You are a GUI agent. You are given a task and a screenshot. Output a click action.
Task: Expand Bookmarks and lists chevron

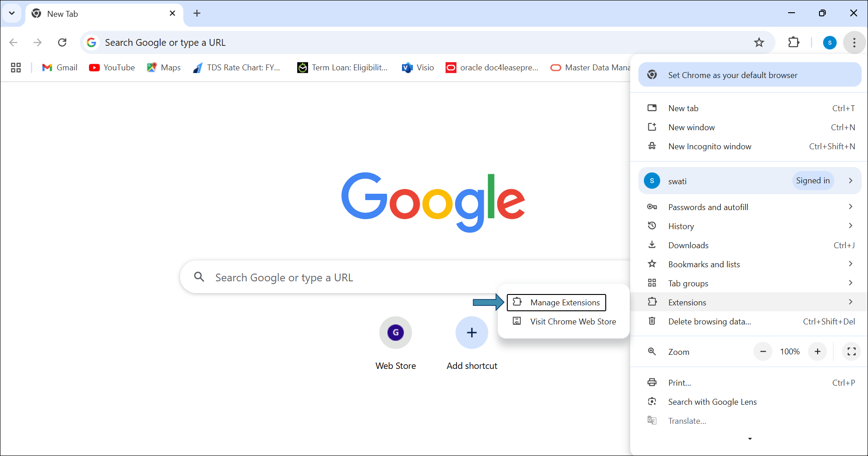(x=850, y=264)
